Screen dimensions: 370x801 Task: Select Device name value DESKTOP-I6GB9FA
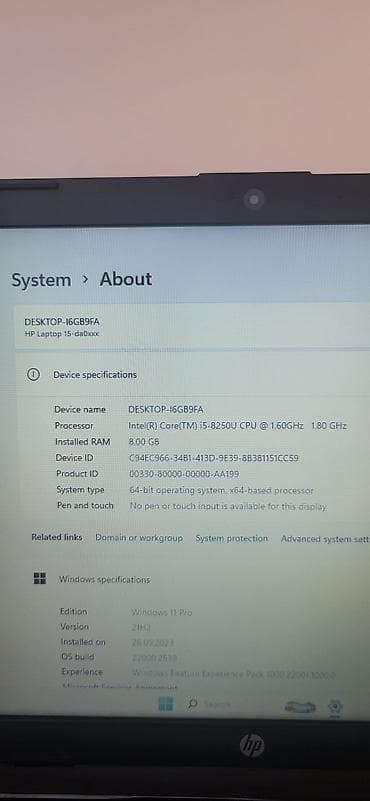pyautogui.click(x=166, y=410)
